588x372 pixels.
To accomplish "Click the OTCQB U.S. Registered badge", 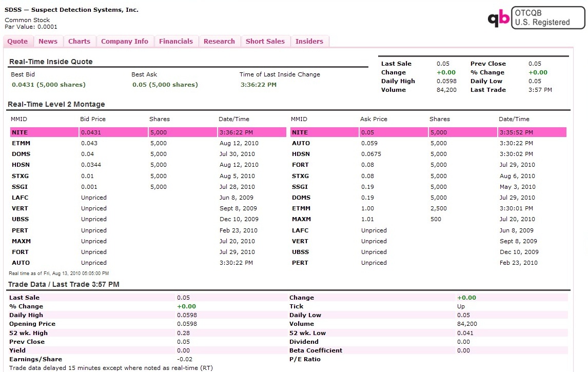I will tap(548, 18).
